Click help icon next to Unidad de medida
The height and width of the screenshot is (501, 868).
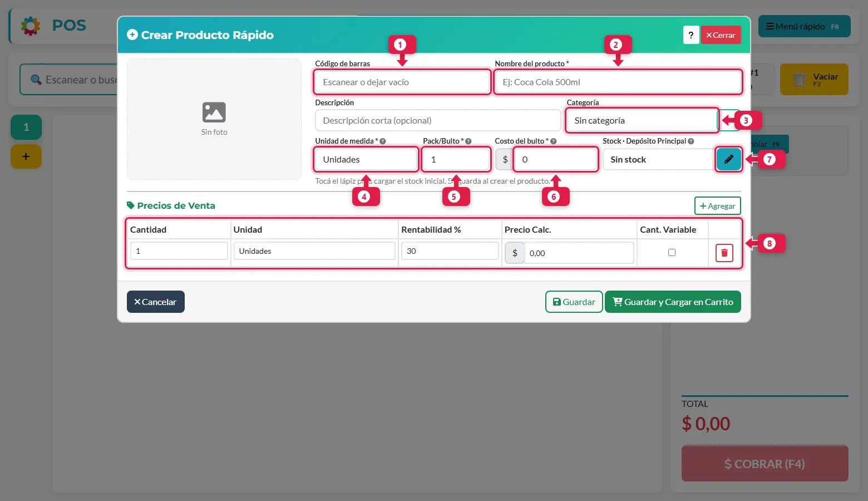click(383, 141)
